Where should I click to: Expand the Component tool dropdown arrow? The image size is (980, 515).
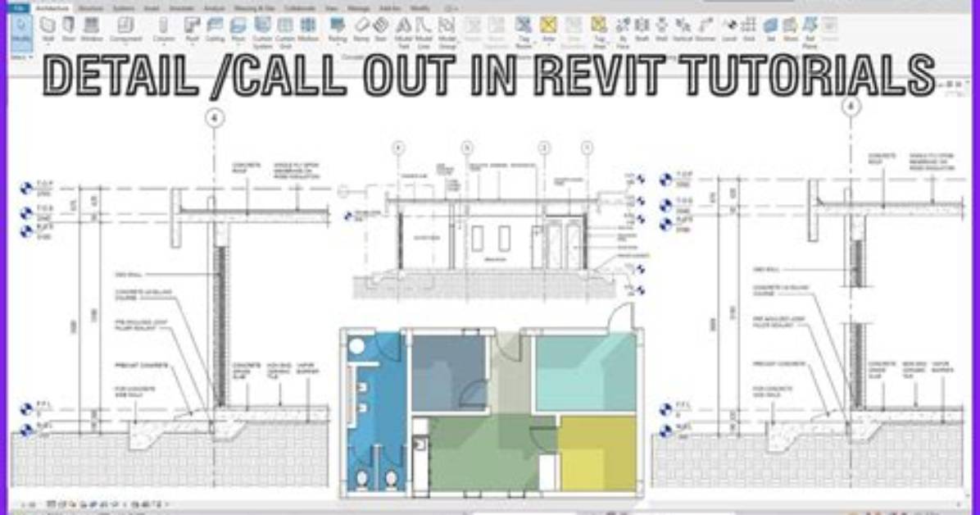click(125, 45)
